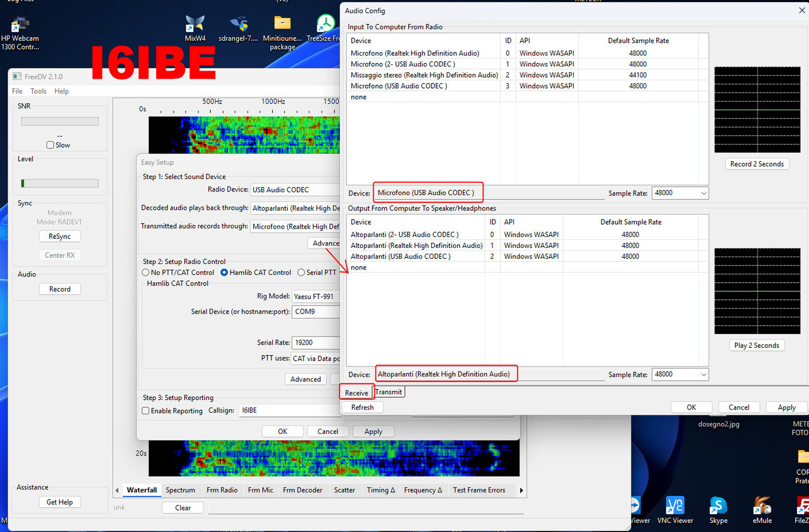
Task: Open the Skype desktop icon
Action: tap(718, 507)
